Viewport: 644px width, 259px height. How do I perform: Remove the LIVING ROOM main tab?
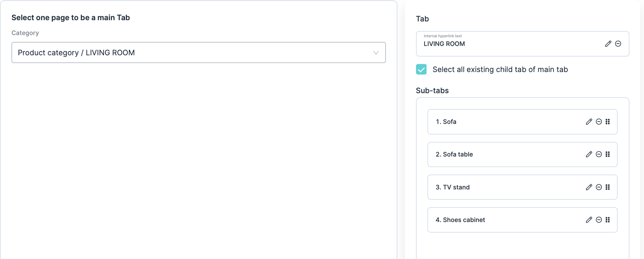tap(618, 44)
